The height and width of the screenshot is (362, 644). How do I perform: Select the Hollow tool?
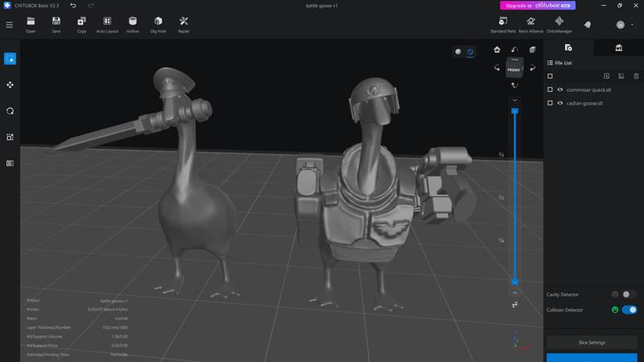133,25
